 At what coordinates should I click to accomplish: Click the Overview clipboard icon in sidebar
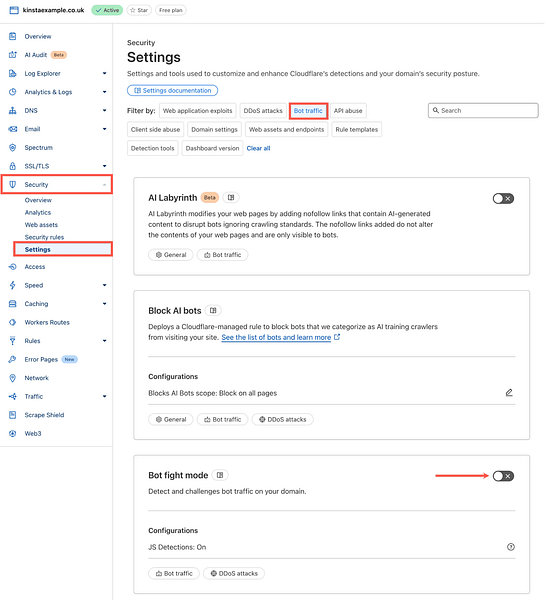[x=13, y=36]
